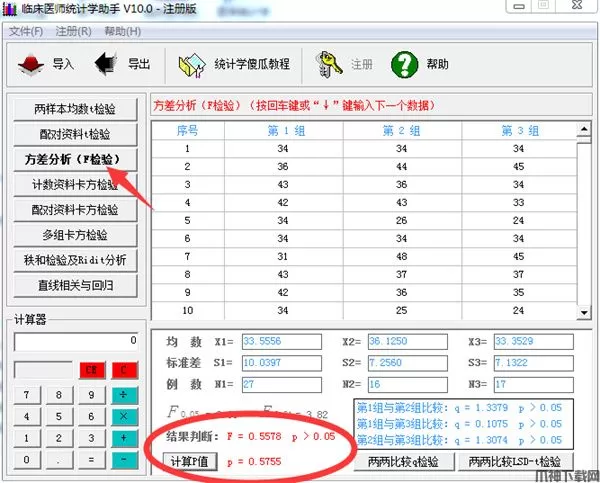Open the statistics tutorial (统计学傻瓜教程) icon
Screen dimensions: 600x483
pyautogui.click(x=192, y=65)
